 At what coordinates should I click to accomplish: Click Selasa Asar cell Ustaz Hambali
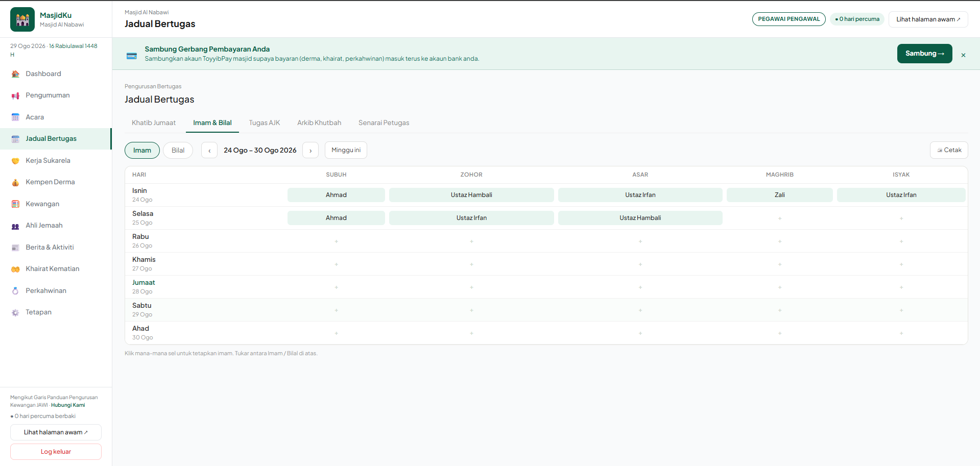tap(640, 218)
